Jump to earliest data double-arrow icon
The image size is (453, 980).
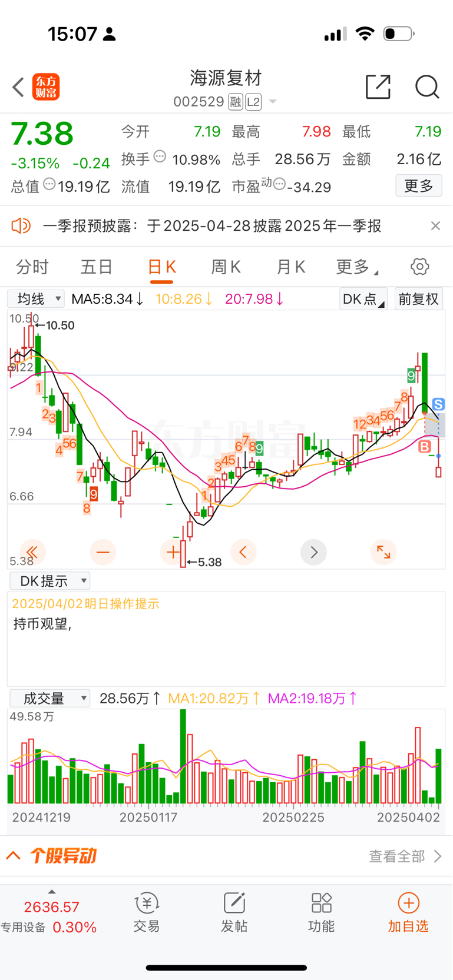point(32,552)
